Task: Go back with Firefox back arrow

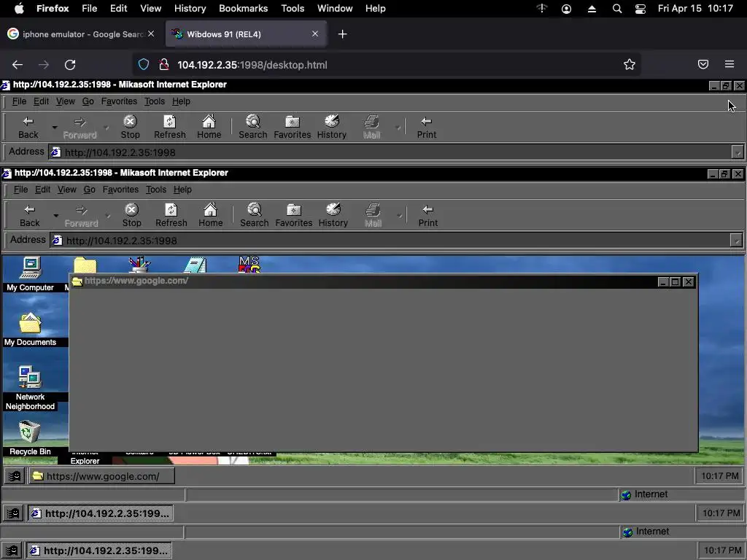Action: [x=18, y=65]
